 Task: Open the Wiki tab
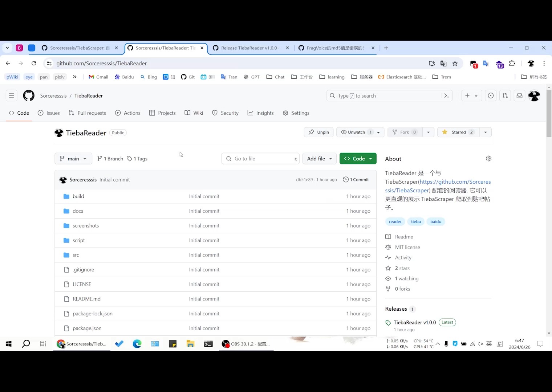[x=194, y=113]
